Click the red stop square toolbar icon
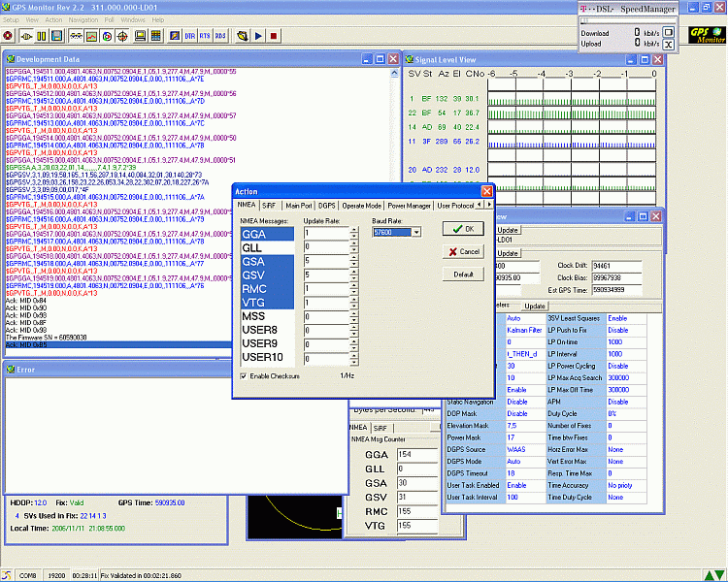The width and height of the screenshot is (728, 582). coord(275,36)
